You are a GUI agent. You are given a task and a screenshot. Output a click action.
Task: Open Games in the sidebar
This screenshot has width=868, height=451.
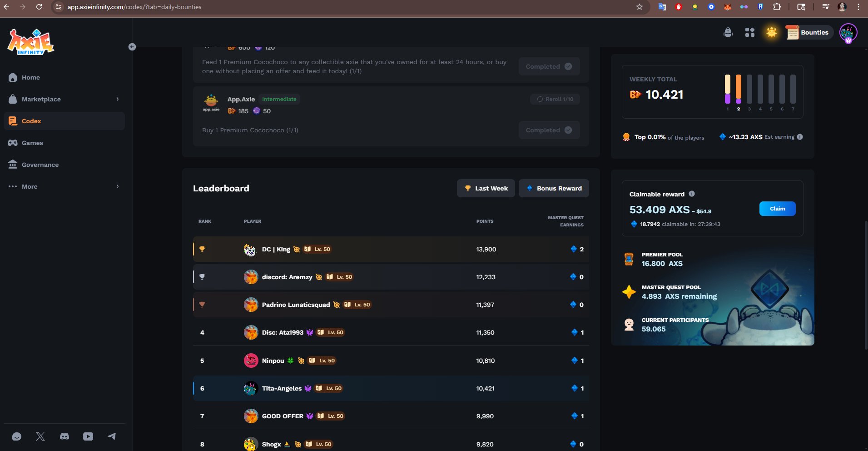click(64, 143)
